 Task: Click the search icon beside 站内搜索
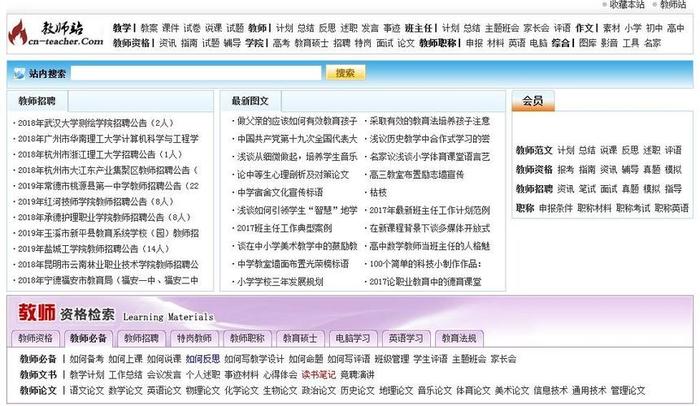pos(19,73)
